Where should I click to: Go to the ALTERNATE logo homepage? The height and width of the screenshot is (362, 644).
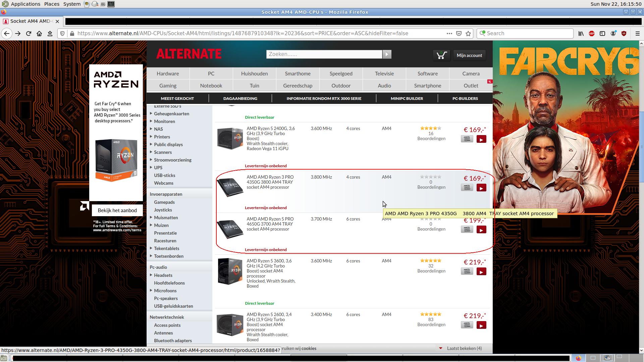189,54
